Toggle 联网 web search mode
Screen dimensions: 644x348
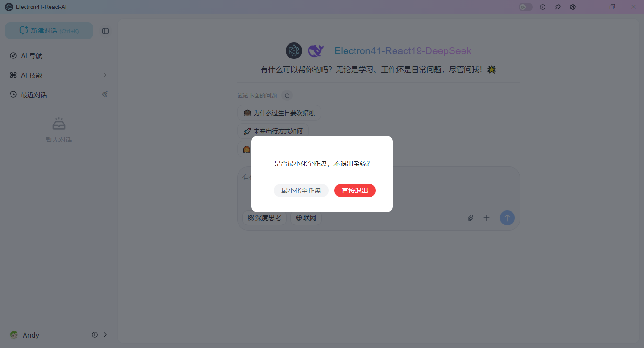pyautogui.click(x=306, y=218)
